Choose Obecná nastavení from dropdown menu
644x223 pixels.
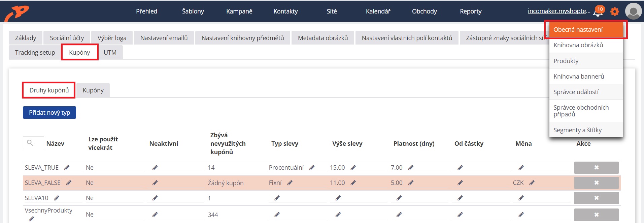[x=586, y=29]
